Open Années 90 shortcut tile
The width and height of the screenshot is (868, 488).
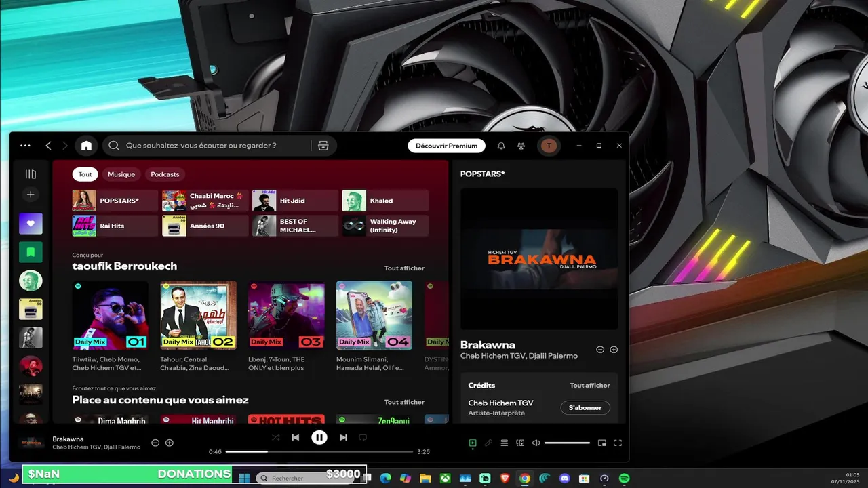[x=205, y=226]
